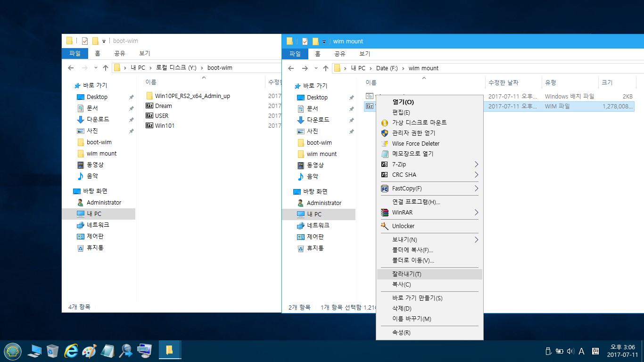This screenshot has width=644, height=362.
Task: Open recent locations dropdown in wim mount window
Action: point(316,68)
